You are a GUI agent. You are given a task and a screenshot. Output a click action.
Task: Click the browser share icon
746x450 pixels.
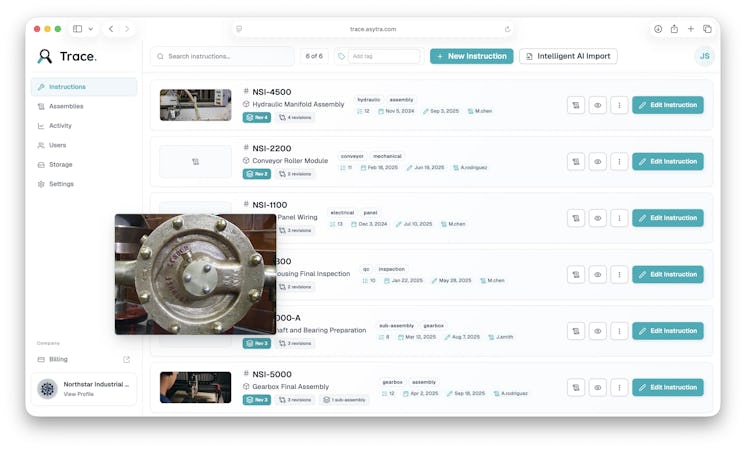coord(674,29)
